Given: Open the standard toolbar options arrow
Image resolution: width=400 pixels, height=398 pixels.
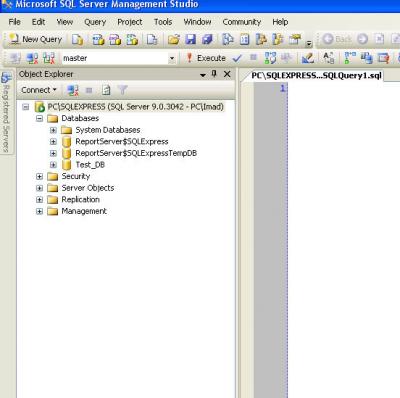Looking at the screenshot, I should tap(309, 42).
